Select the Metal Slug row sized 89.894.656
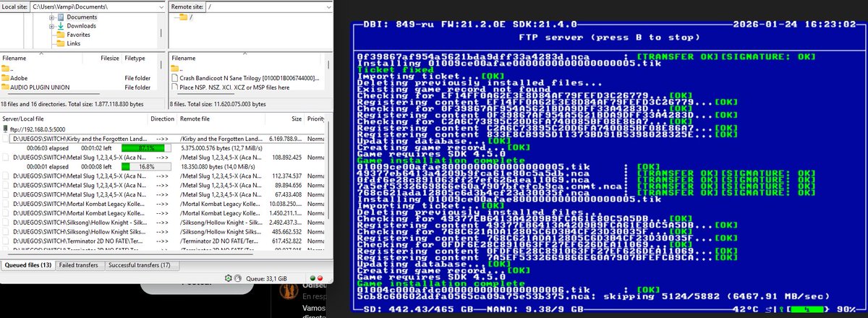868x318 pixels. [163, 185]
